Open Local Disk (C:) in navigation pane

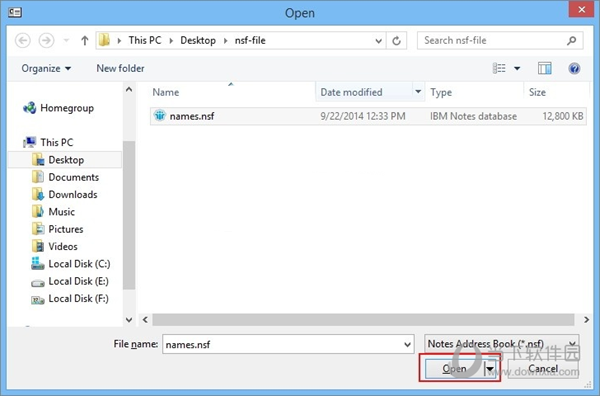[79, 264]
